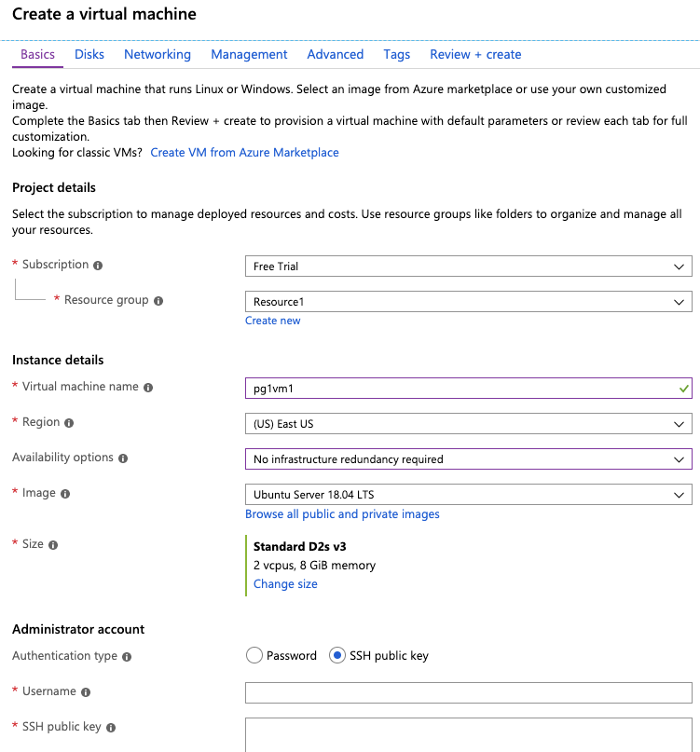Select the Password authentication radio button
The image size is (700, 752).
click(254, 655)
